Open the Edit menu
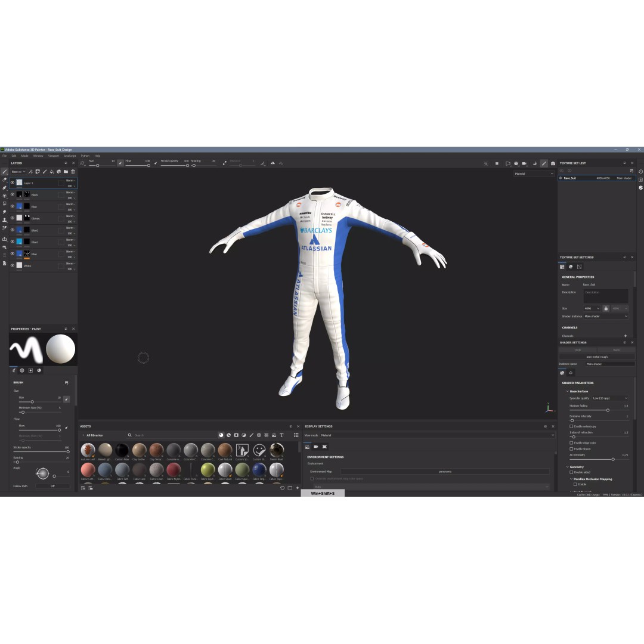The width and height of the screenshot is (644, 644). pos(14,156)
